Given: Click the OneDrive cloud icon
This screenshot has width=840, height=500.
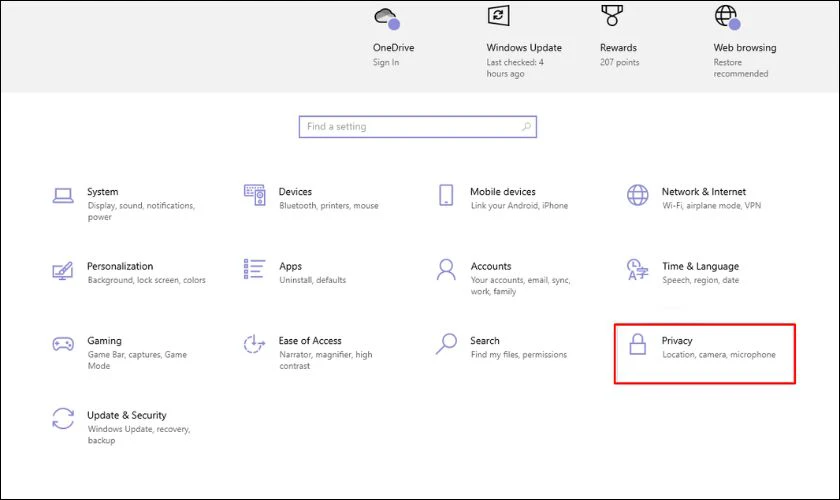Looking at the screenshot, I should pos(387,19).
